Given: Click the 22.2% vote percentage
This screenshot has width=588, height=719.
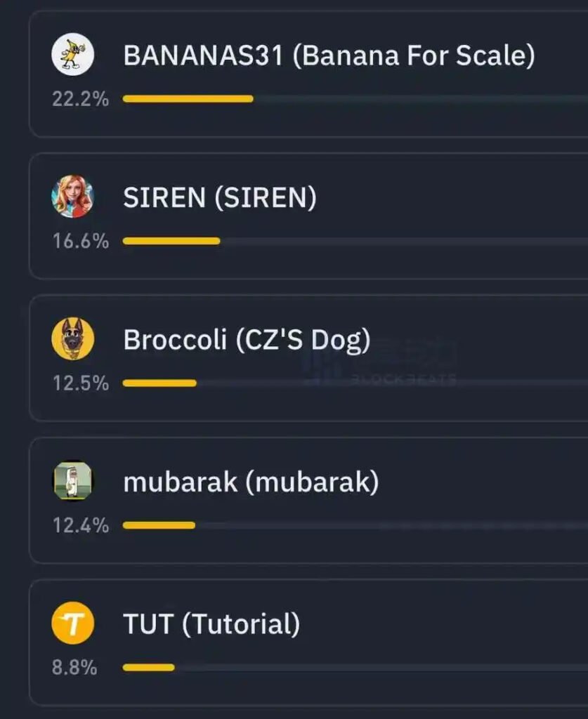Looking at the screenshot, I should pos(80,98).
